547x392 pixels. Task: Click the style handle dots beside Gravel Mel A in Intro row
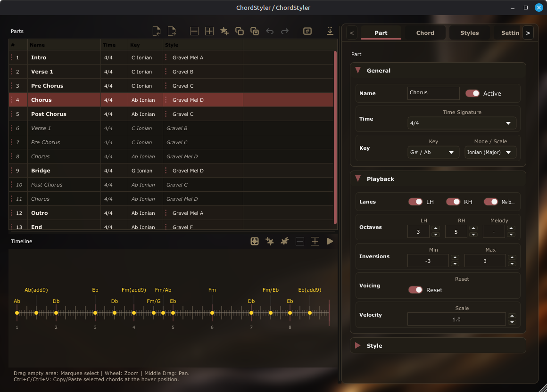(x=166, y=57)
